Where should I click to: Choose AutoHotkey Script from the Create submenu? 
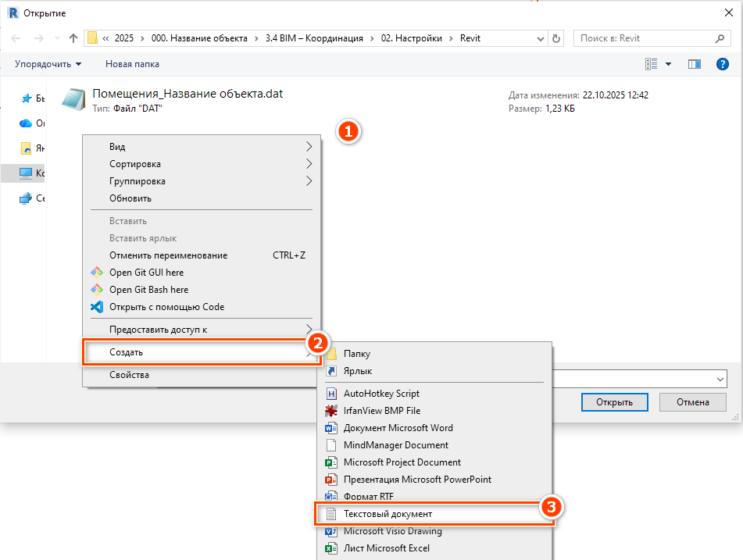tap(381, 394)
